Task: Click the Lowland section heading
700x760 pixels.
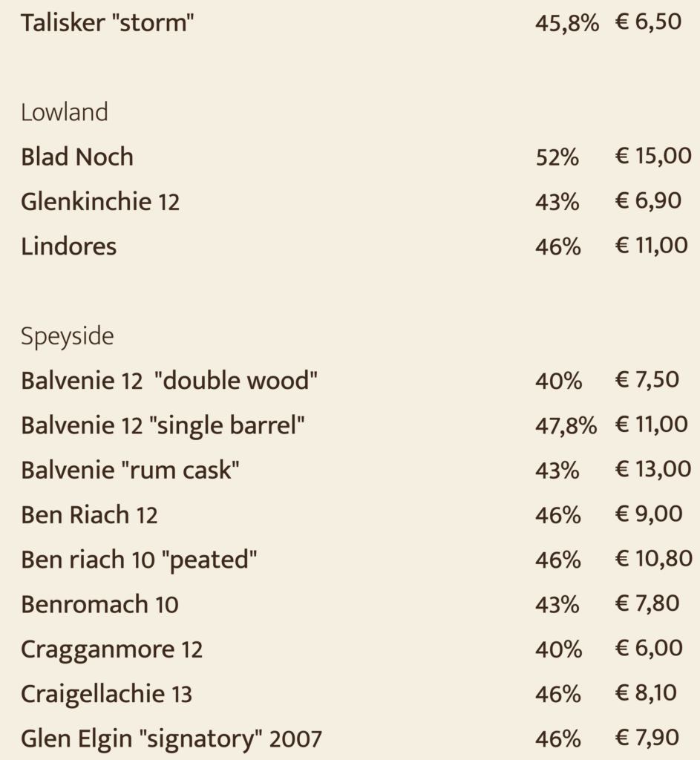Action: [64, 112]
